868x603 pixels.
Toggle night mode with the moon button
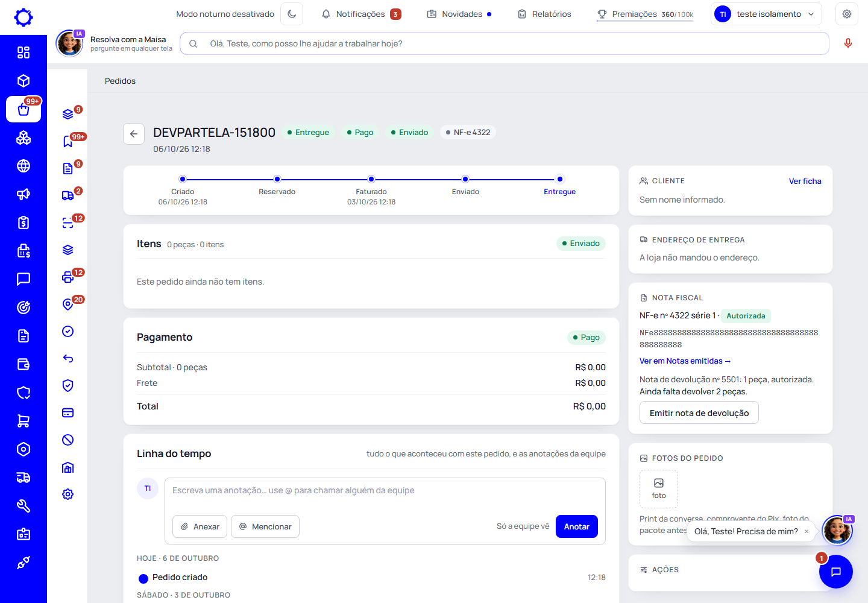pos(292,14)
